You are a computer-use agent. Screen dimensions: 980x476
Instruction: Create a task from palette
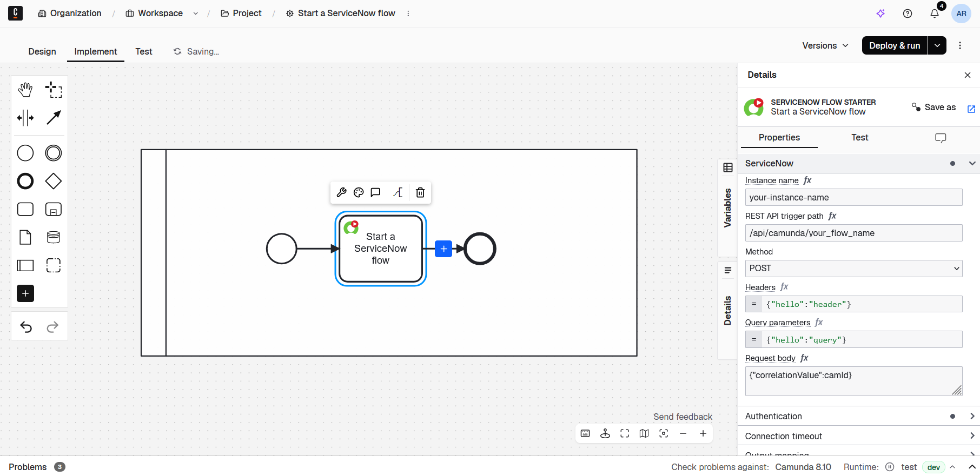pos(25,209)
